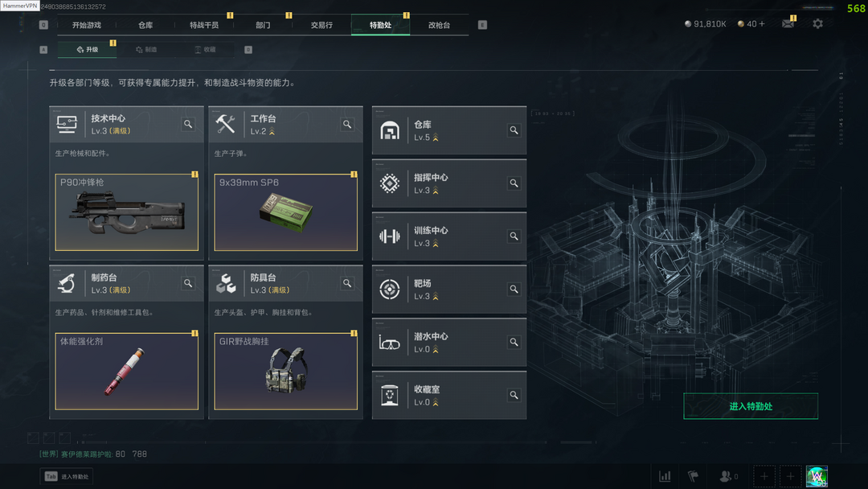Click the first empty teammate plus slot

click(764, 476)
